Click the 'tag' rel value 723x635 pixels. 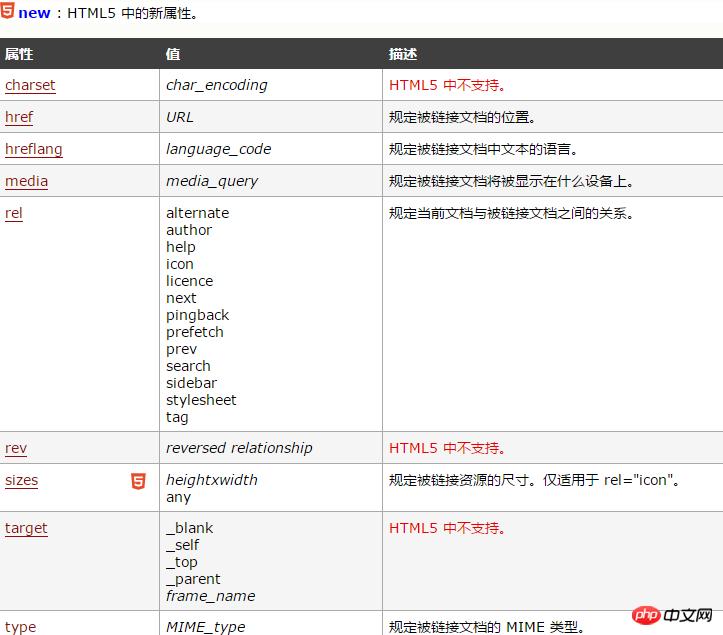(177, 417)
